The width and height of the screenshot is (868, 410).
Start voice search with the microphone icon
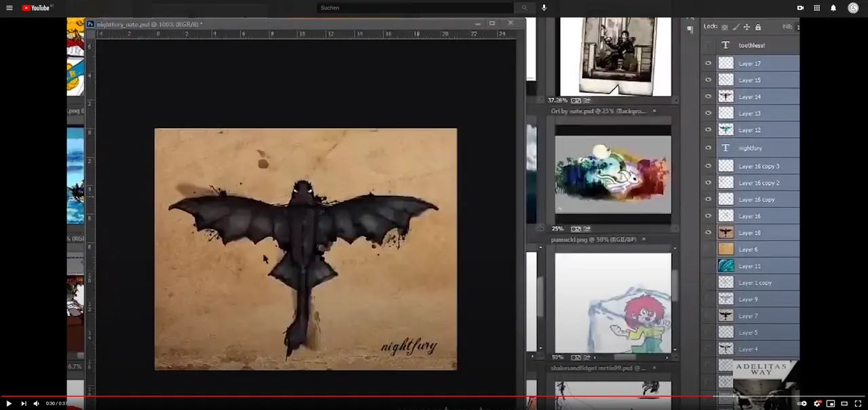[x=544, y=8]
